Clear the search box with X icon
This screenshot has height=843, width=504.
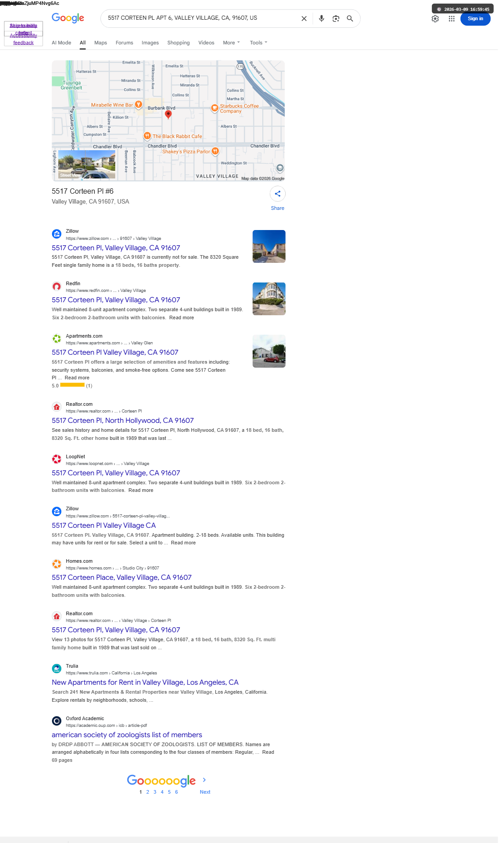click(304, 18)
